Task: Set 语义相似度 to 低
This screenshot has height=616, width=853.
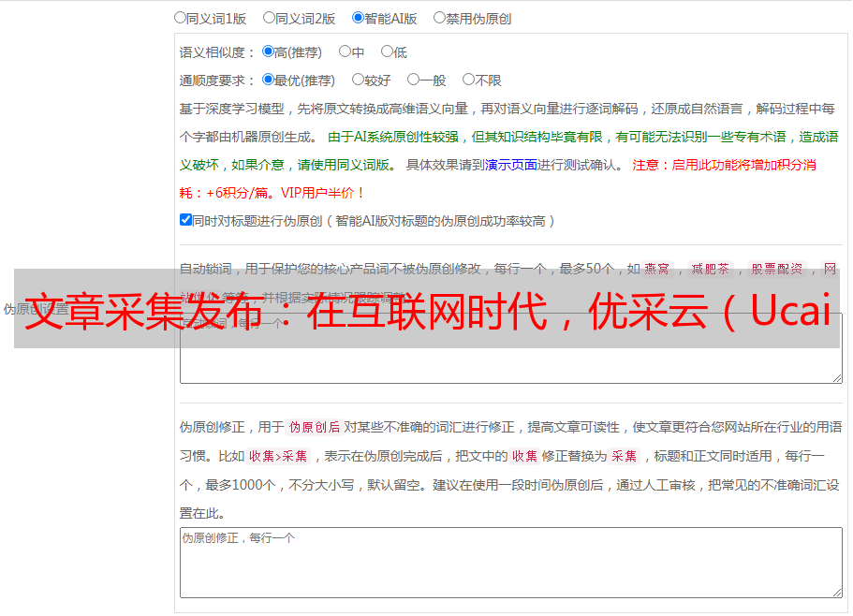Action: coord(387,51)
